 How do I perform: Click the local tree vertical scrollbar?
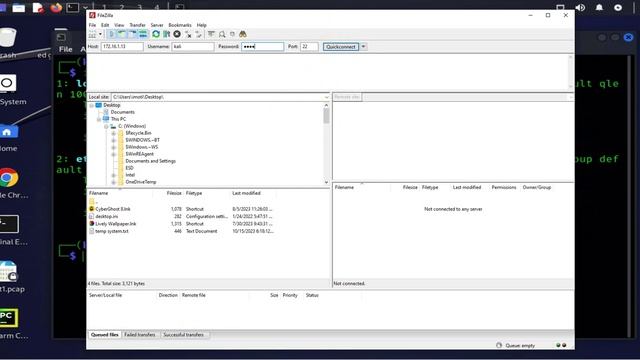tap(326, 116)
